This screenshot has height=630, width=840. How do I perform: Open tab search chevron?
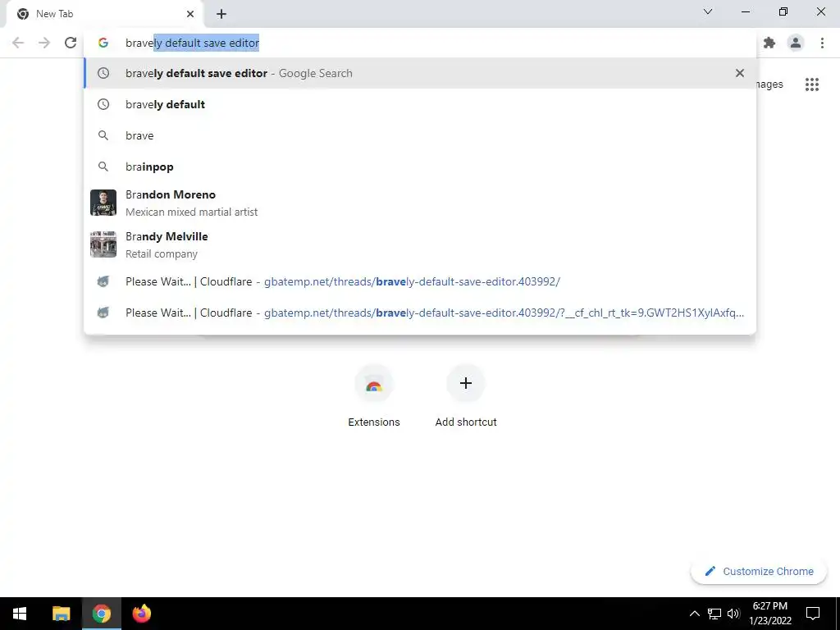(x=708, y=11)
